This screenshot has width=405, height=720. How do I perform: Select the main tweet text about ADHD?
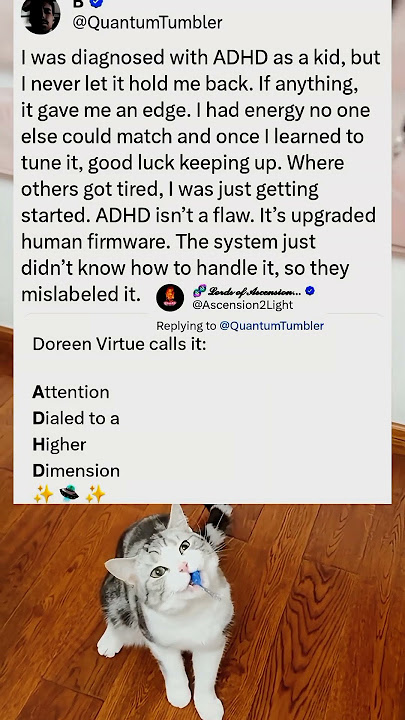pos(200,176)
